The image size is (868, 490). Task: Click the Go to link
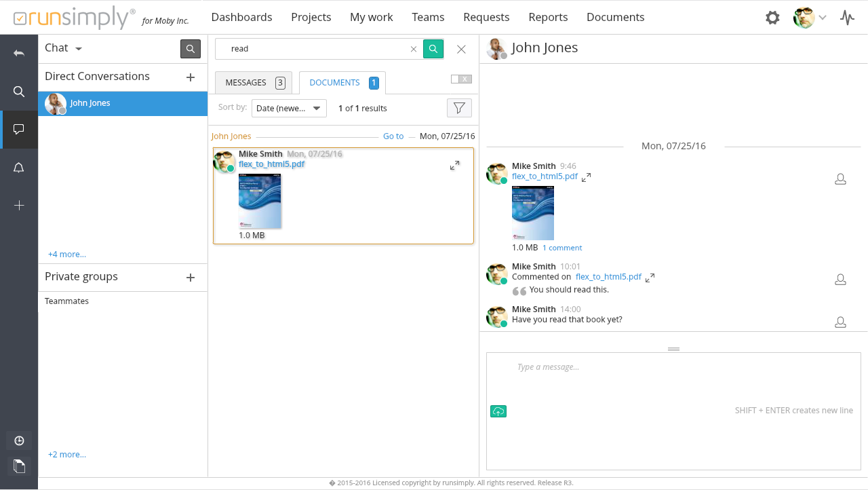(x=393, y=136)
